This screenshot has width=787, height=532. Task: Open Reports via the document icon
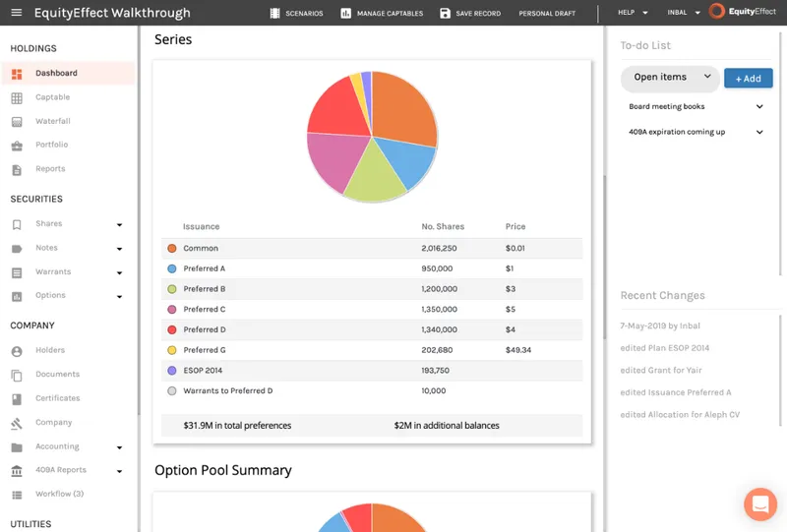pos(17,170)
